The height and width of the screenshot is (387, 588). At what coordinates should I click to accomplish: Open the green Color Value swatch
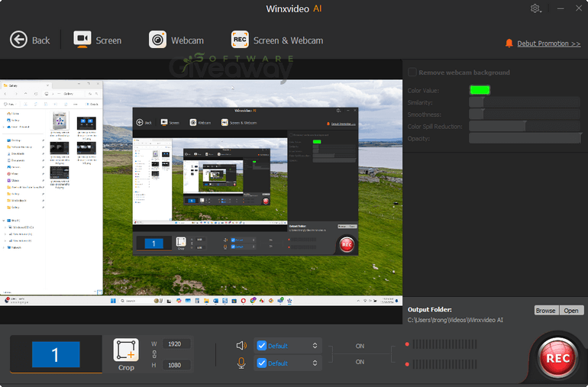pos(480,90)
